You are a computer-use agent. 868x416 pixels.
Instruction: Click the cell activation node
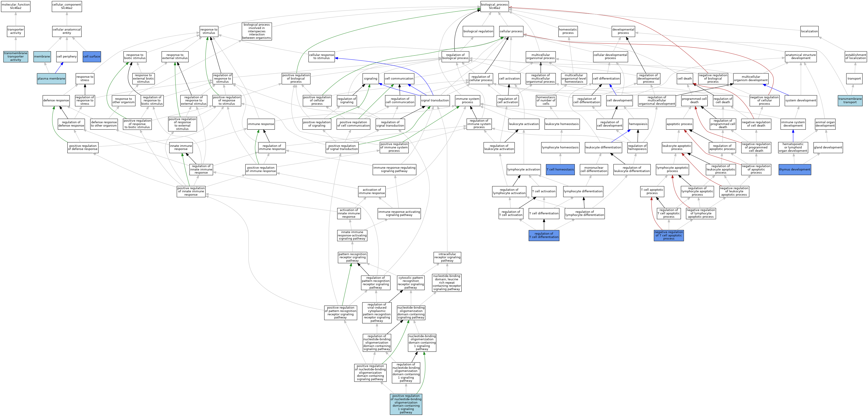pyautogui.click(x=509, y=78)
